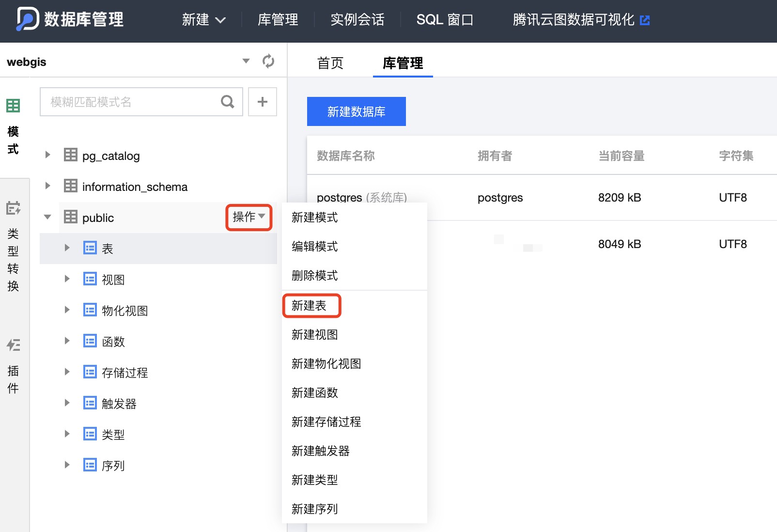Click the plus button to add schema
777x532 pixels.
(263, 102)
